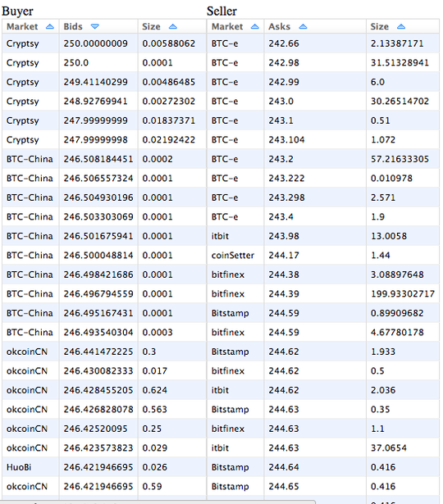Click sort arrow next to Asks header
Viewport: 443px width, 504px height.
point(303,27)
